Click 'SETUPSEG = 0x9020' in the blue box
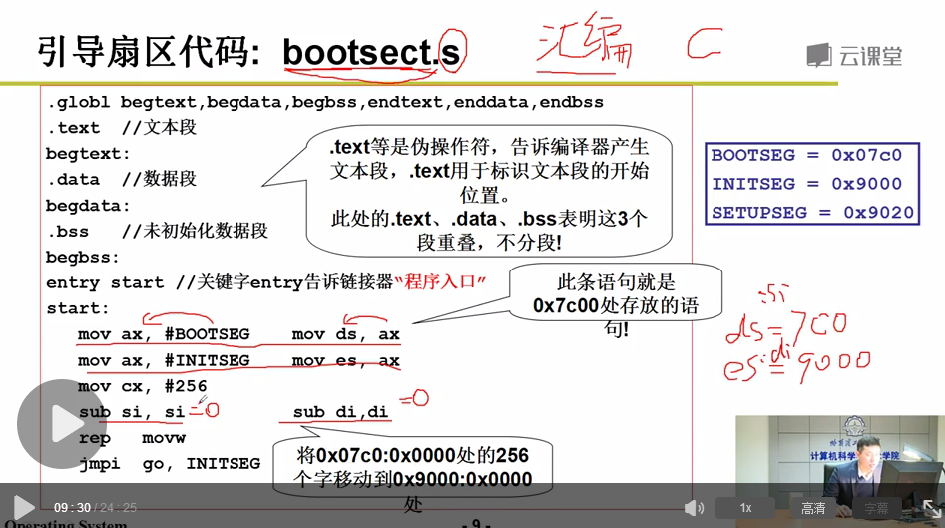945x528 pixels. coord(812,212)
